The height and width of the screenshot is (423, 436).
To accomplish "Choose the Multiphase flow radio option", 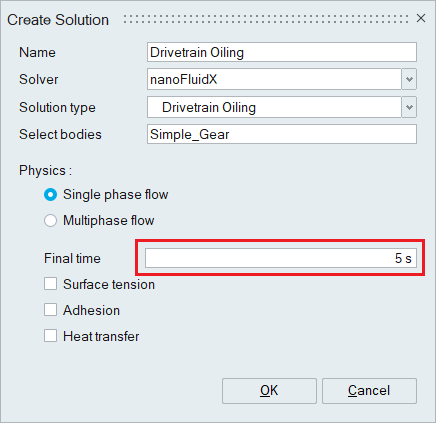I will (50, 221).
